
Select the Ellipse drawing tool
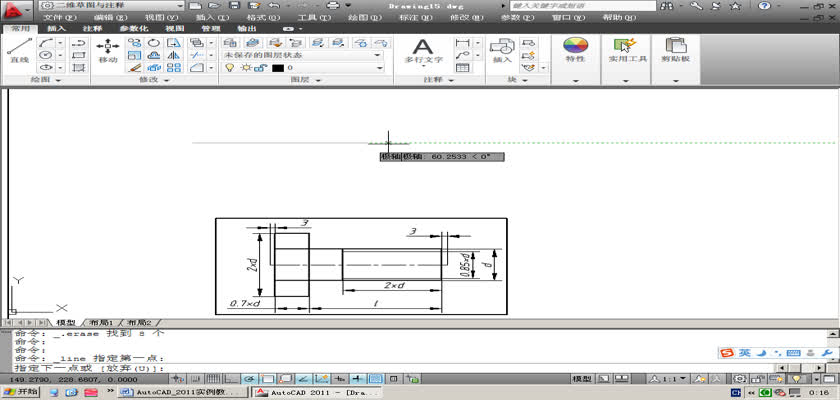pyautogui.click(x=46, y=67)
